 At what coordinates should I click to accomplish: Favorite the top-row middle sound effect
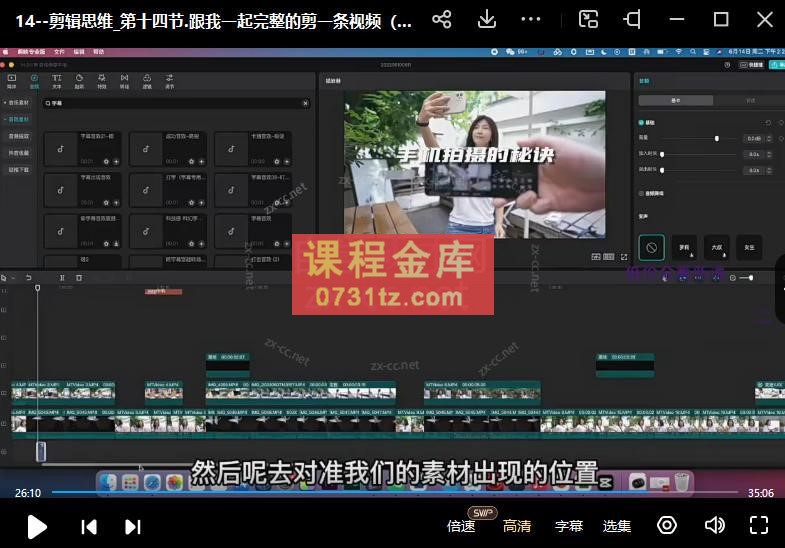click(x=191, y=161)
